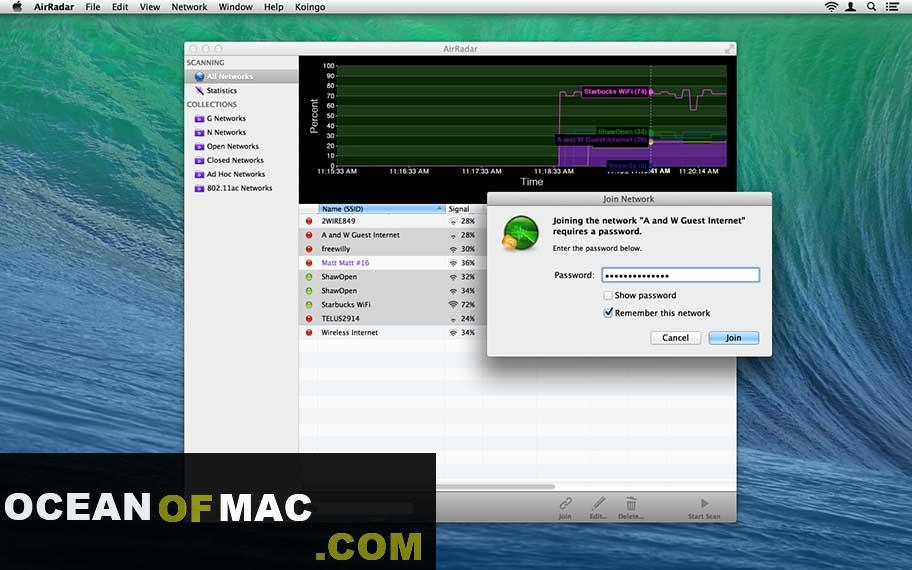Open the Apple menu
The height and width of the screenshot is (570, 912).
click(17, 7)
